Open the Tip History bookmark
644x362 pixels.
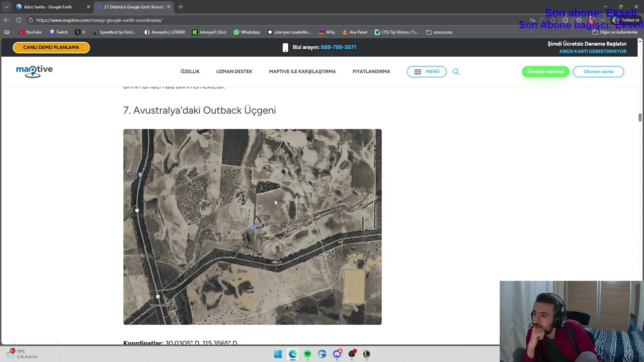point(396,32)
